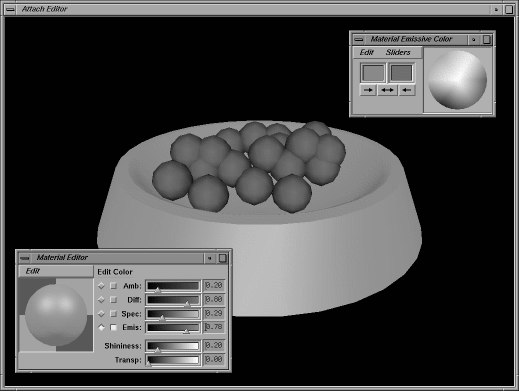Click the Attach Editor title bar
Viewport: 519px width, 391px height.
pyautogui.click(x=253, y=9)
